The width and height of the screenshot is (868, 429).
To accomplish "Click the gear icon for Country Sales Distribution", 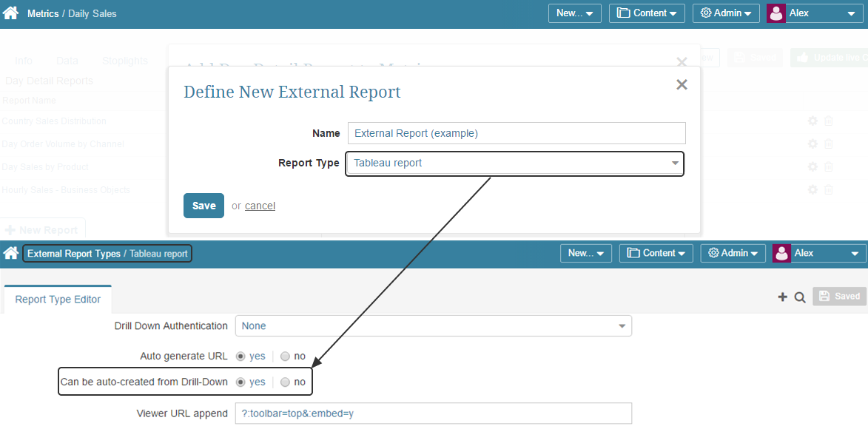I will point(812,121).
